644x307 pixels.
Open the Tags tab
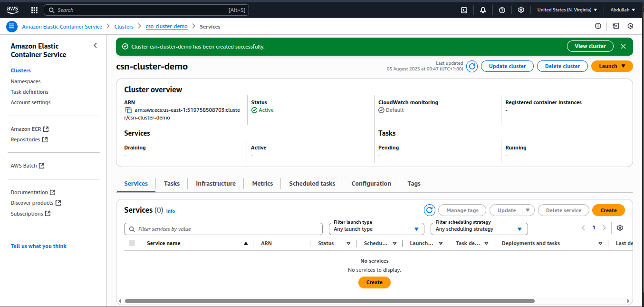point(414,183)
